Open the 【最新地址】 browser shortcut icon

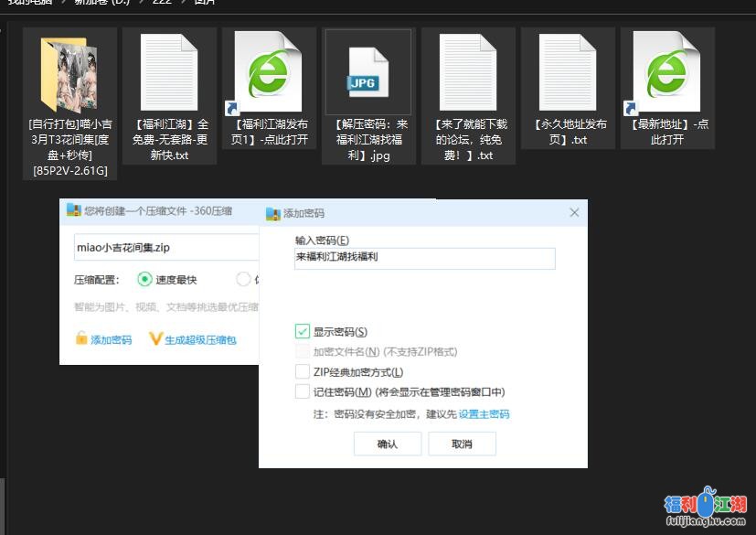[x=666, y=72]
